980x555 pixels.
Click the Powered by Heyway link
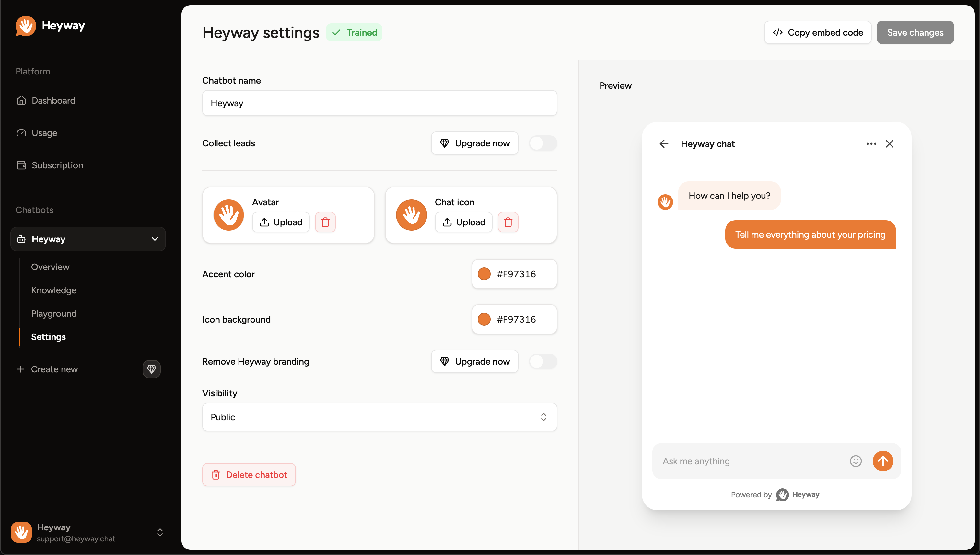tap(775, 495)
